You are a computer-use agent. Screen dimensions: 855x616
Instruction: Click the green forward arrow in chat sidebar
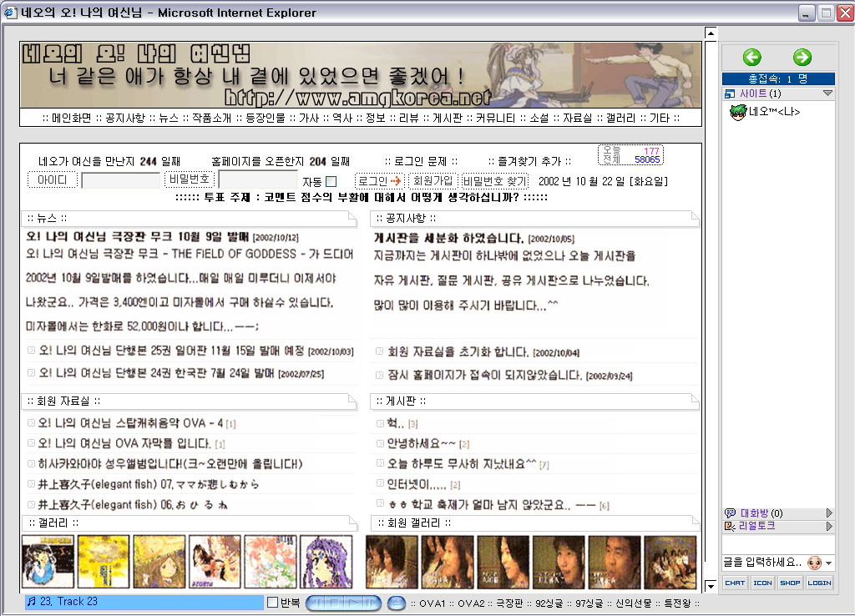802,57
